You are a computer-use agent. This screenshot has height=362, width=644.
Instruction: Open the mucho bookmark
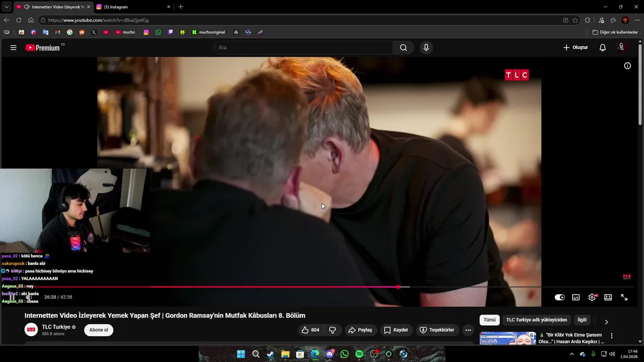tap(125, 32)
